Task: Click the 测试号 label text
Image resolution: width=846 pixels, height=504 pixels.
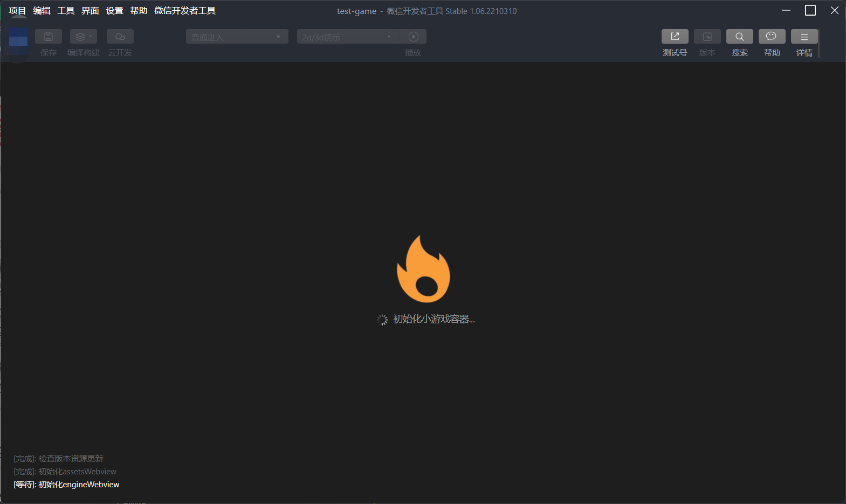Action: point(675,53)
